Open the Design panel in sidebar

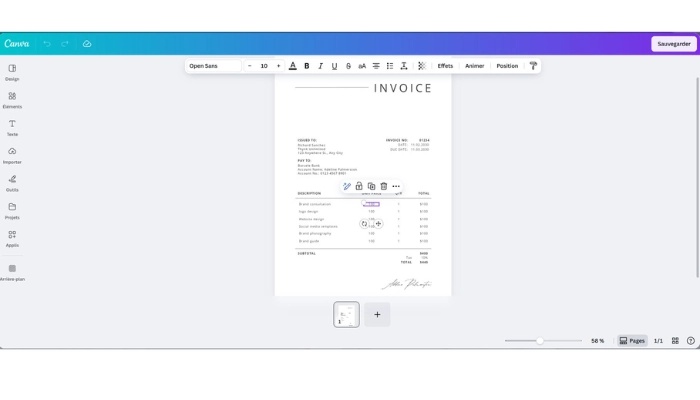point(12,72)
